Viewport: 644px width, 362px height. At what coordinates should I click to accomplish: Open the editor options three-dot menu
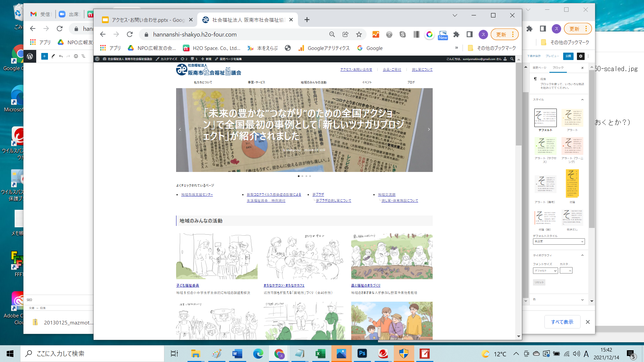click(x=588, y=56)
